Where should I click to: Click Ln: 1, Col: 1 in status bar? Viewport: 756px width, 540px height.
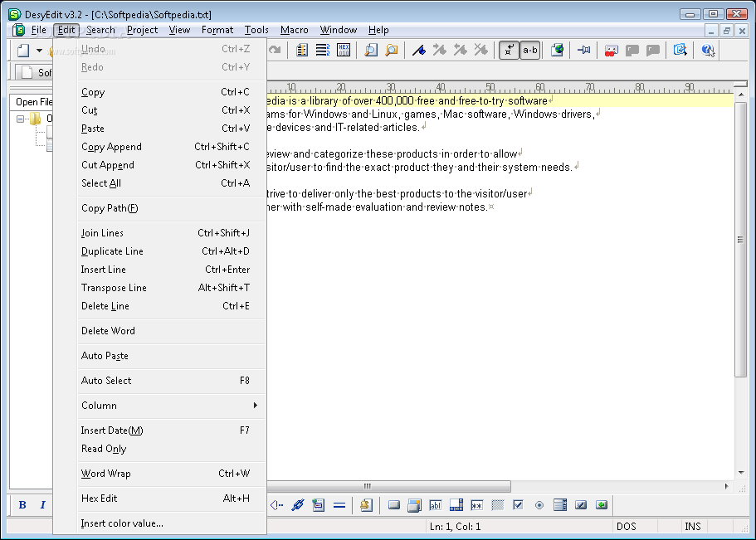click(455, 527)
